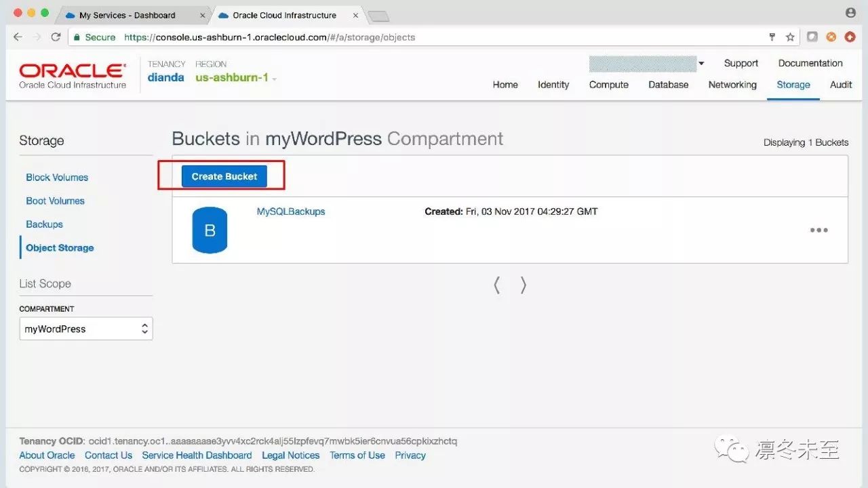Click the red circular extension icon
The image size is (868, 488).
coord(850,37)
